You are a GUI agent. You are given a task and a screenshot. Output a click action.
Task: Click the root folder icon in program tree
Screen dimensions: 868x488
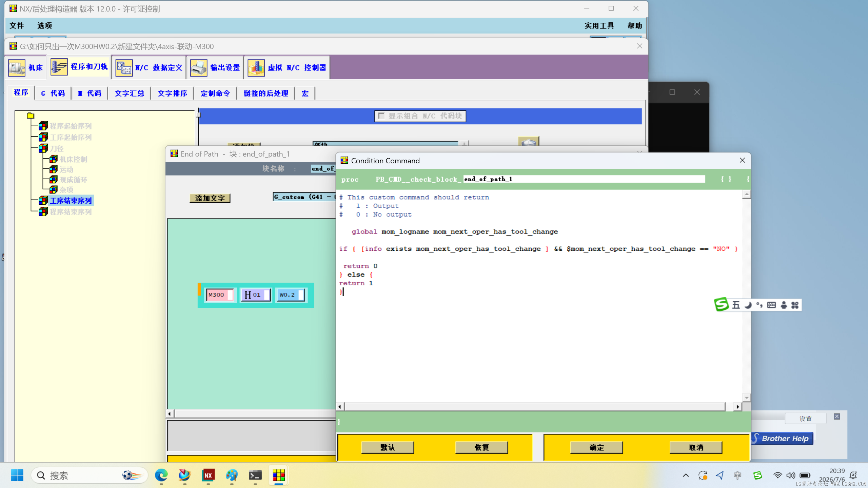pos(31,116)
